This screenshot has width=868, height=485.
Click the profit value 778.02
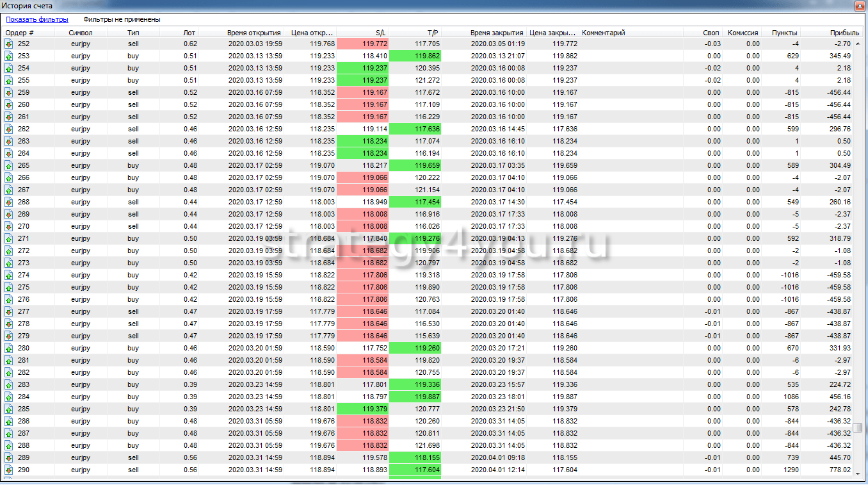tap(839, 470)
